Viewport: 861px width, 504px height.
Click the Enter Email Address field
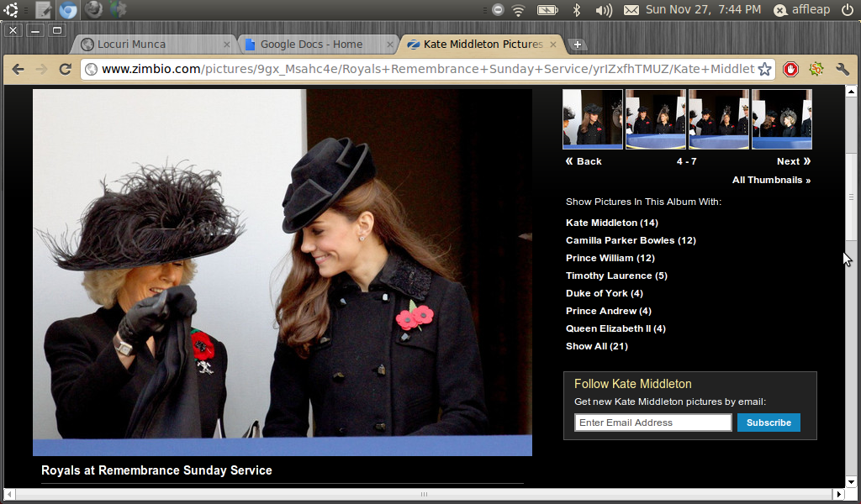pos(652,423)
